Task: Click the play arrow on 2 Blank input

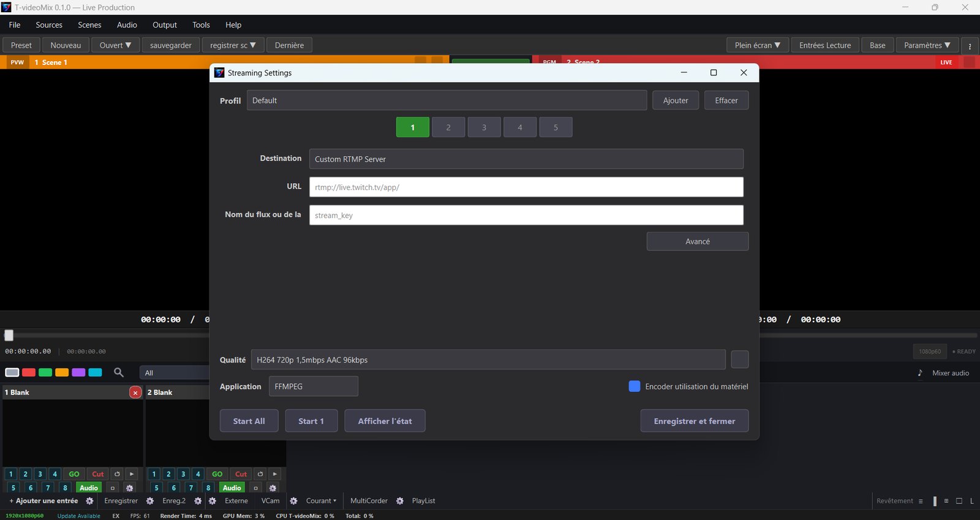Action: 275,474
